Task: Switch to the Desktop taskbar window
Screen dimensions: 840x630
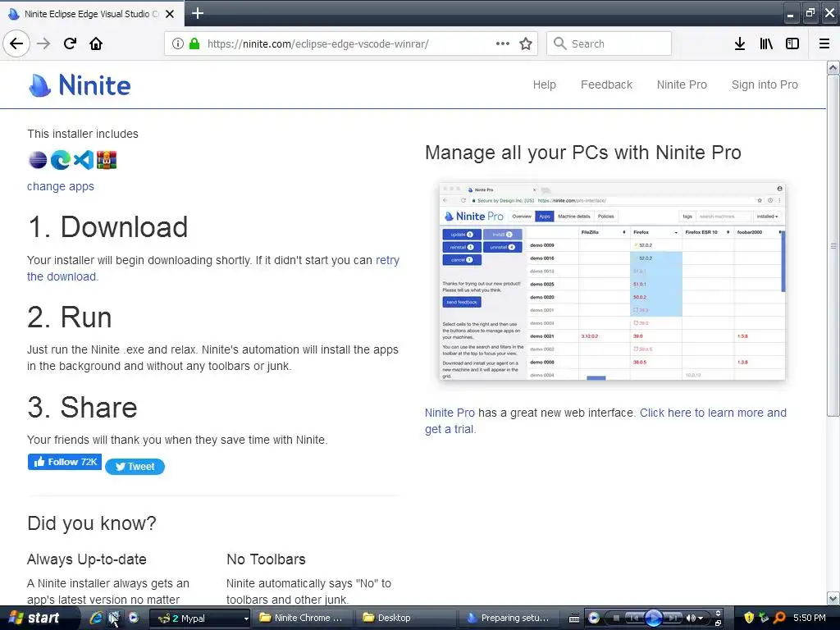Action: coord(405,618)
